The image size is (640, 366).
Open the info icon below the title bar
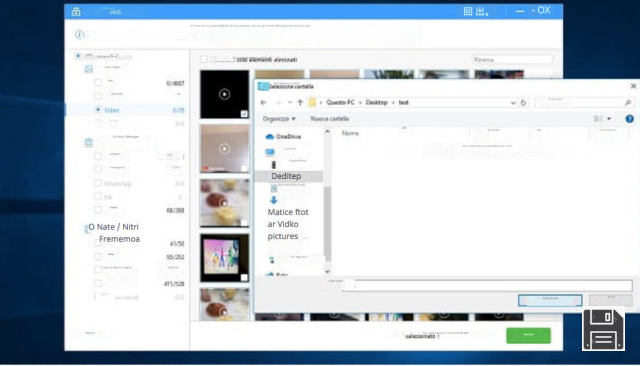80,35
